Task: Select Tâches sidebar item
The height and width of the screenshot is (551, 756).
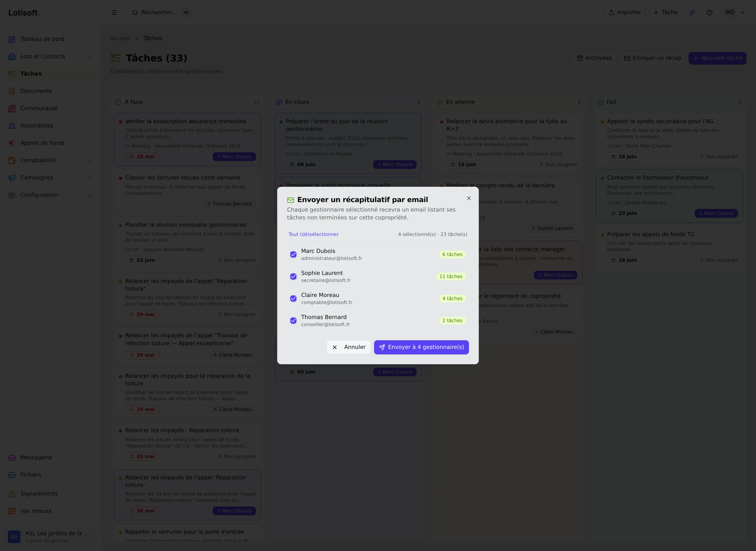Action: (x=50, y=74)
